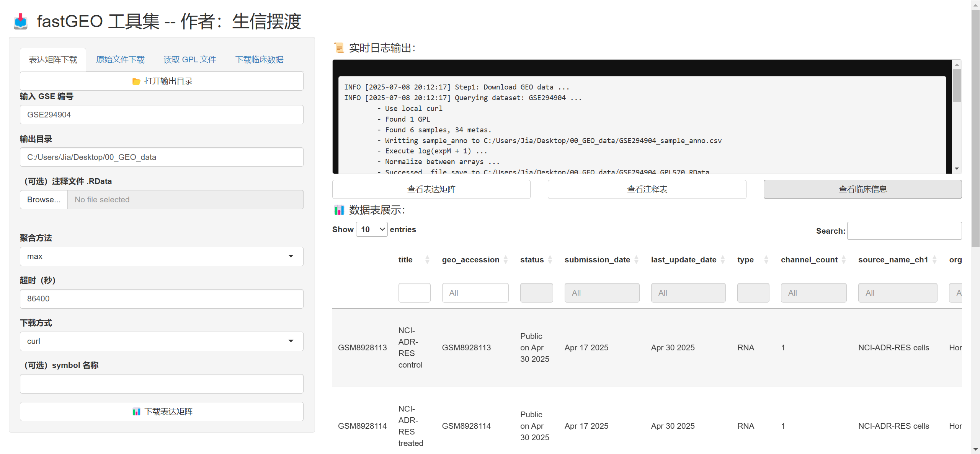Click the table Search input field
The image size is (980, 454).
click(x=904, y=231)
